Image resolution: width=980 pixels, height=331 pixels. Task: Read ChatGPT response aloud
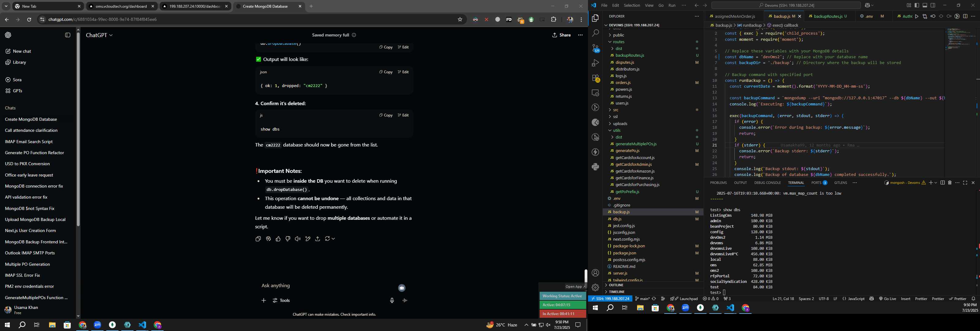297,239
